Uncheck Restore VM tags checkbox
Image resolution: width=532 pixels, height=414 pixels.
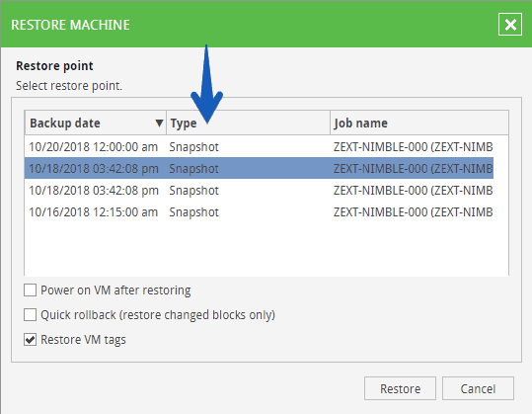coord(31,339)
